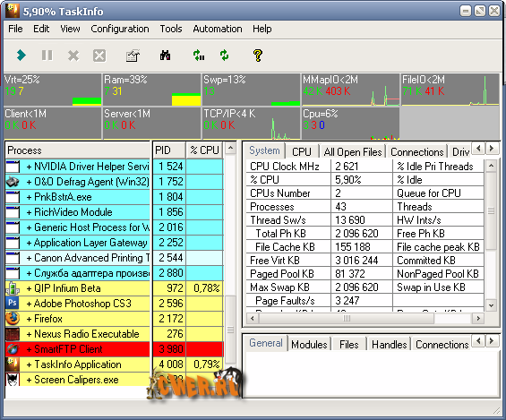The image size is (506, 420).
Task: Switch to the CPU tab
Action: (302, 151)
